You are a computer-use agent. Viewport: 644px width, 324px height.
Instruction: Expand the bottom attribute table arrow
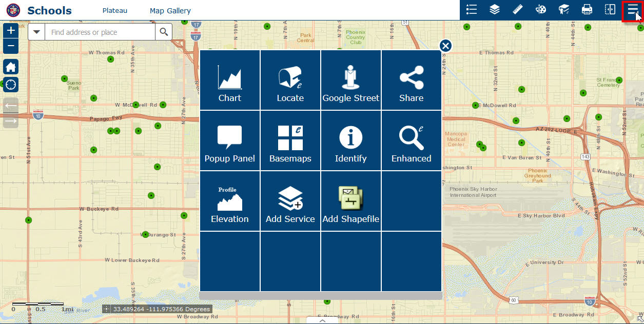pos(322,320)
